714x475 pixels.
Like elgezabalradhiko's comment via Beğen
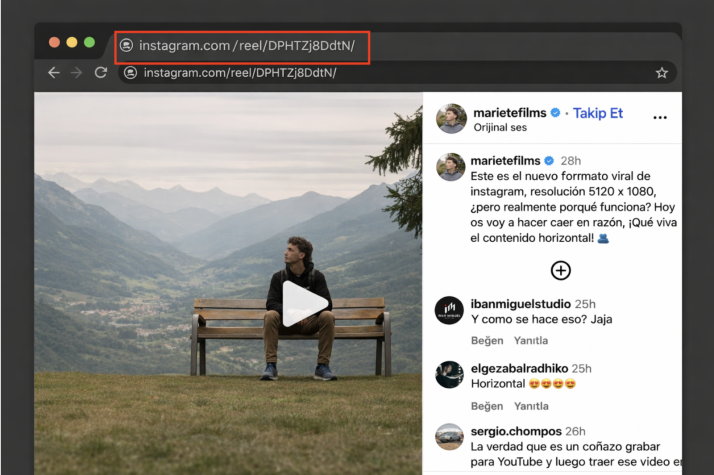click(x=487, y=406)
